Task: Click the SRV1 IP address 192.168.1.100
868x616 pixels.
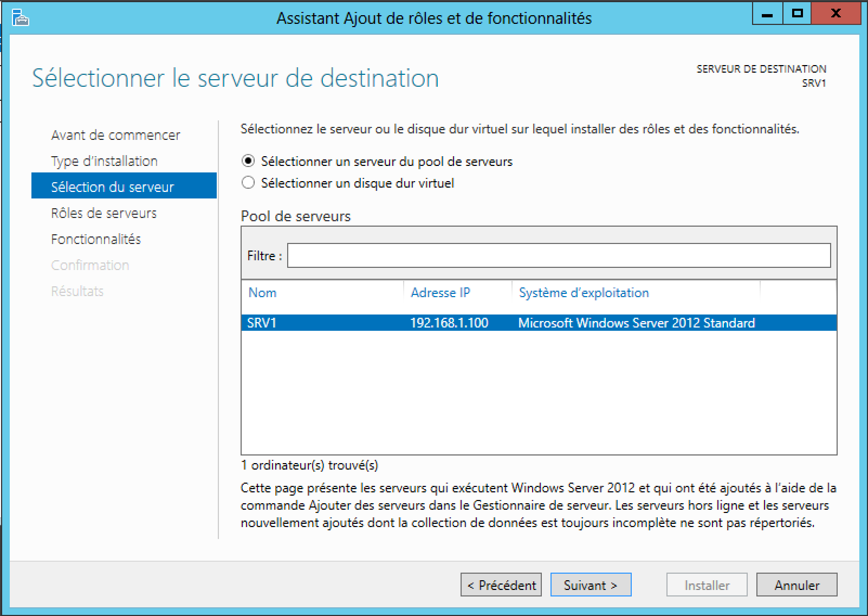Action: (449, 323)
